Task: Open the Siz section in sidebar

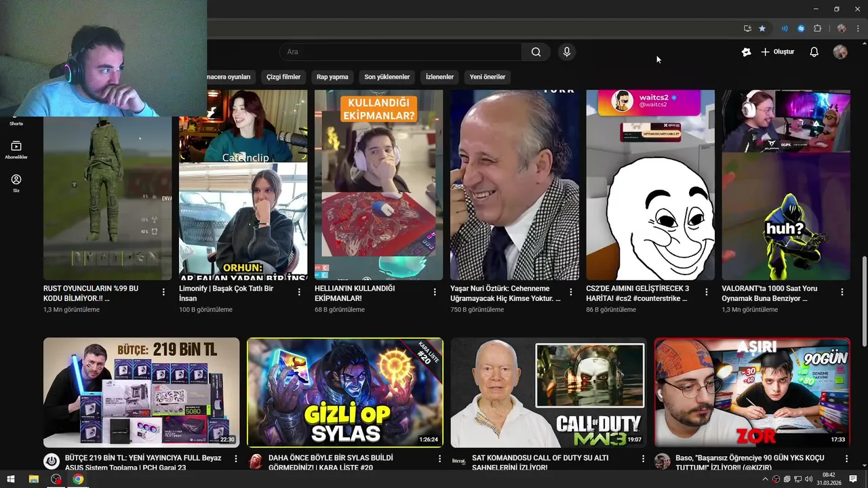Action: click(x=16, y=183)
